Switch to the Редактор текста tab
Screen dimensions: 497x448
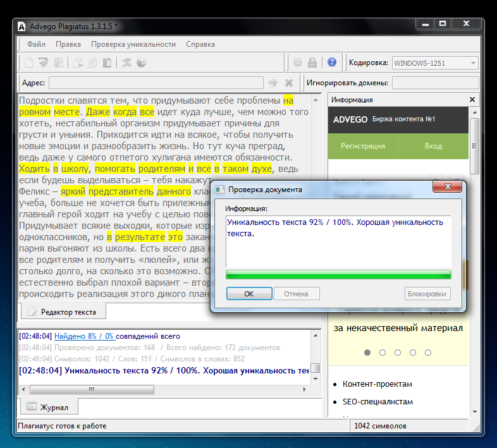coord(63,312)
